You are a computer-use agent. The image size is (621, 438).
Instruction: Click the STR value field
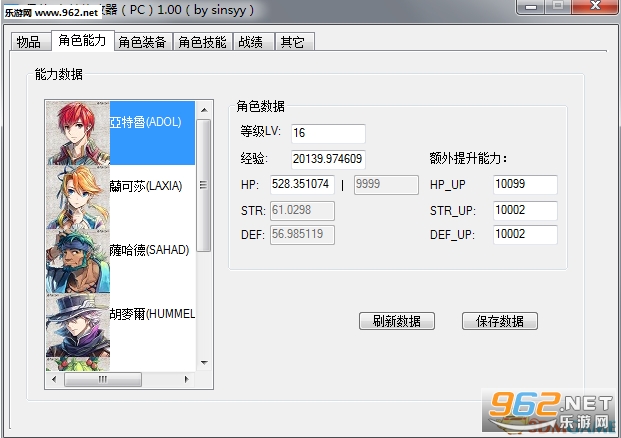pyautogui.click(x=302, y=211)
